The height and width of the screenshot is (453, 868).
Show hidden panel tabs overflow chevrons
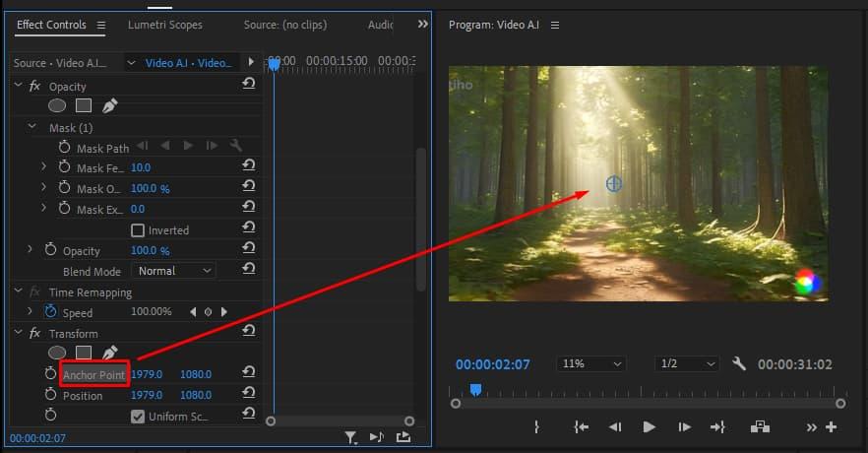(422, 25)
